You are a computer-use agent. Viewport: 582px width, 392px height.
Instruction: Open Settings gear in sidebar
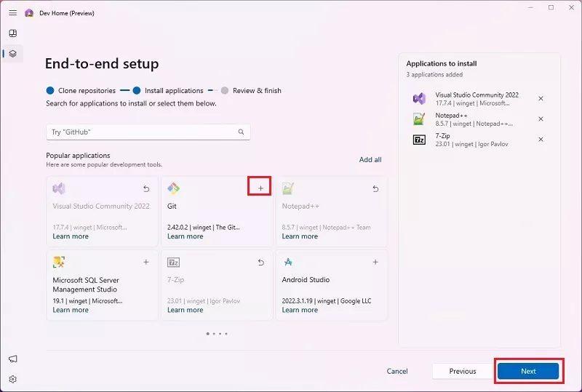(x=12, y=379)
